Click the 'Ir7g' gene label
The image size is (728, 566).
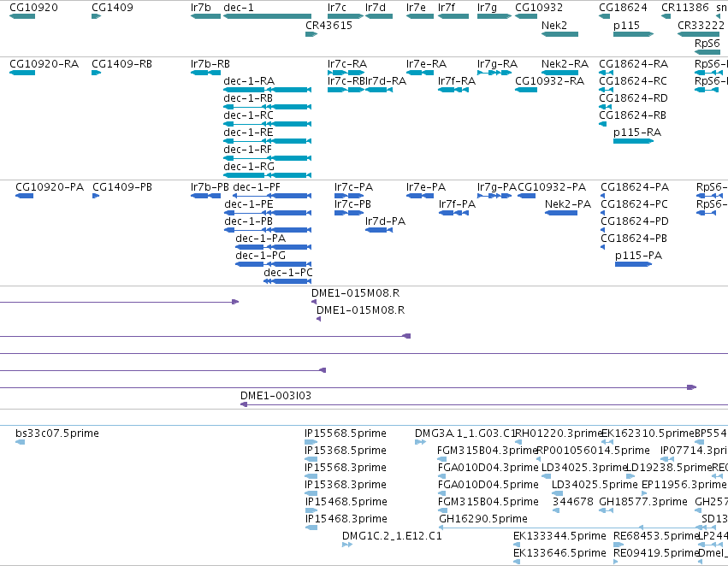point(487,8)
